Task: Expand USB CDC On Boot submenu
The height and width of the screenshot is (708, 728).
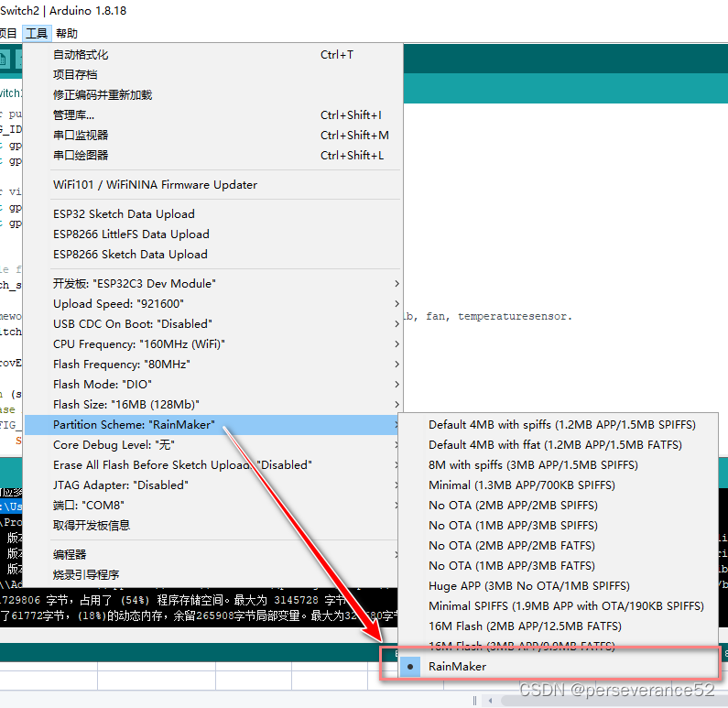Action: pyautogui.click(x=212, y=324)
